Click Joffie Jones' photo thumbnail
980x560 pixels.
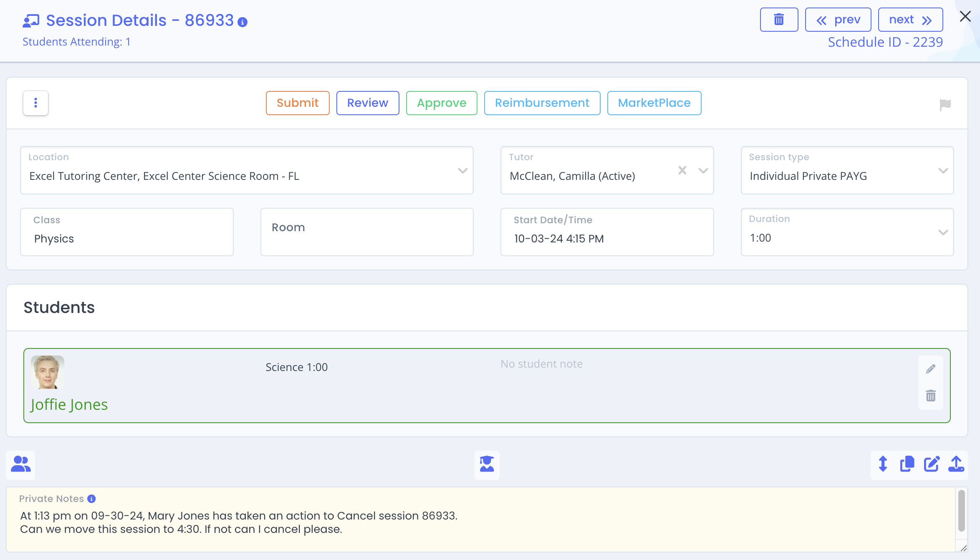click(x=48, y=372)
